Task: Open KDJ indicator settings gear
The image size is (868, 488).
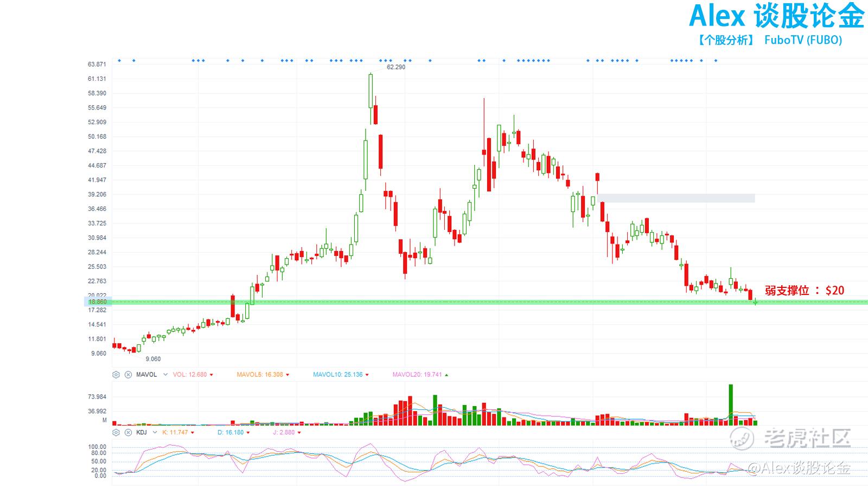Action: coord(116,433)
